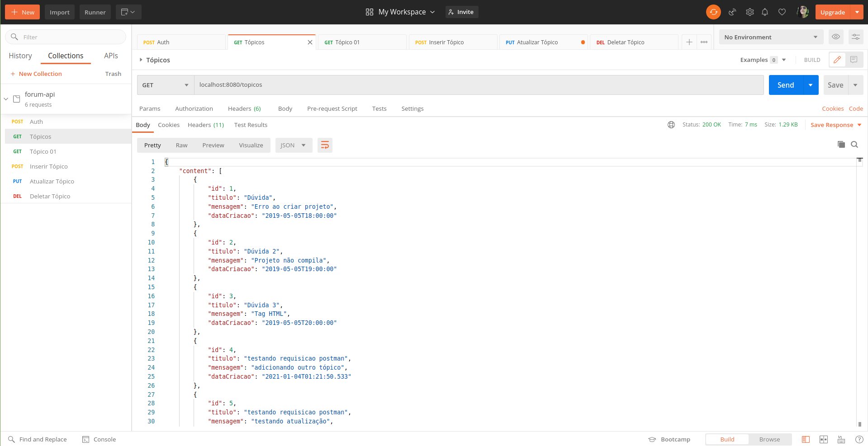This screenshot has height=446, width=868.
Task: Open My Workspace dropdown
Action: tap(401, 12)
